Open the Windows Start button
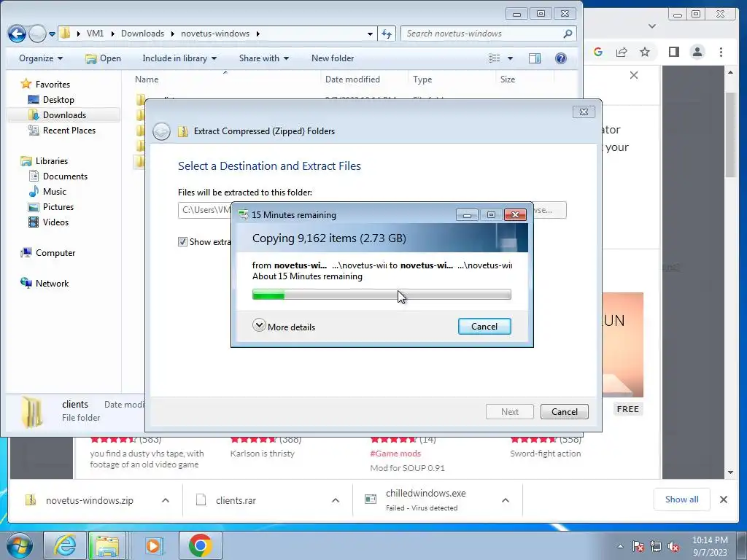The width and height of the screenshot is (747, 560). click(x=19, y=545)
